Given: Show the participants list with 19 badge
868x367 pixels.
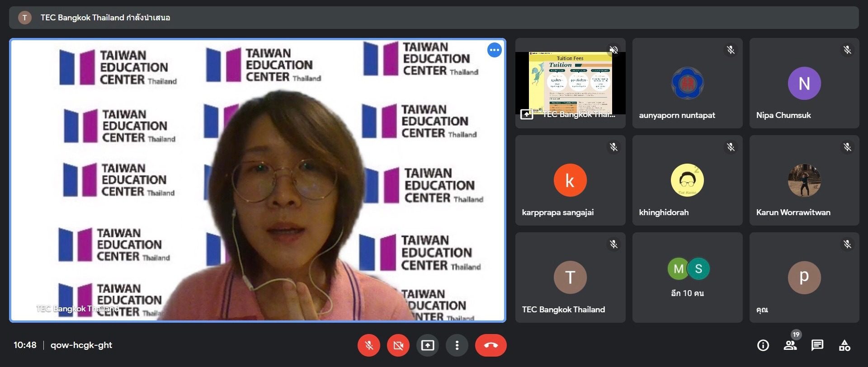Looking at the screenshot, I should [x=790, y=345].
